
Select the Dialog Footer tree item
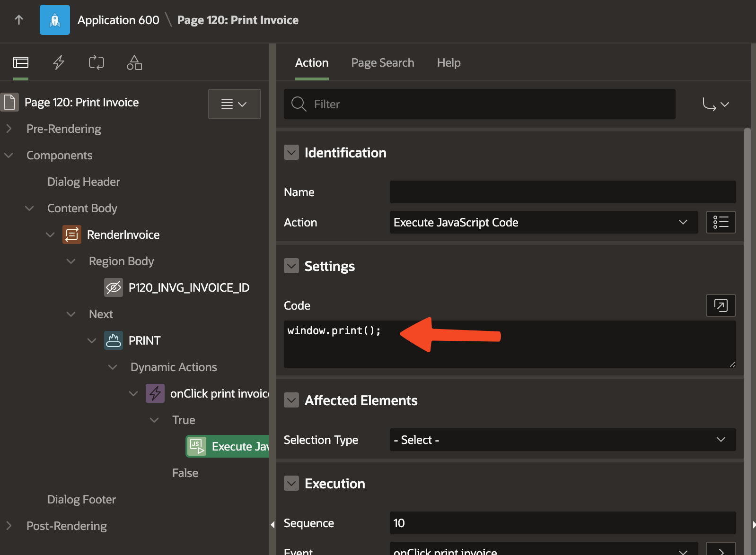82,499
